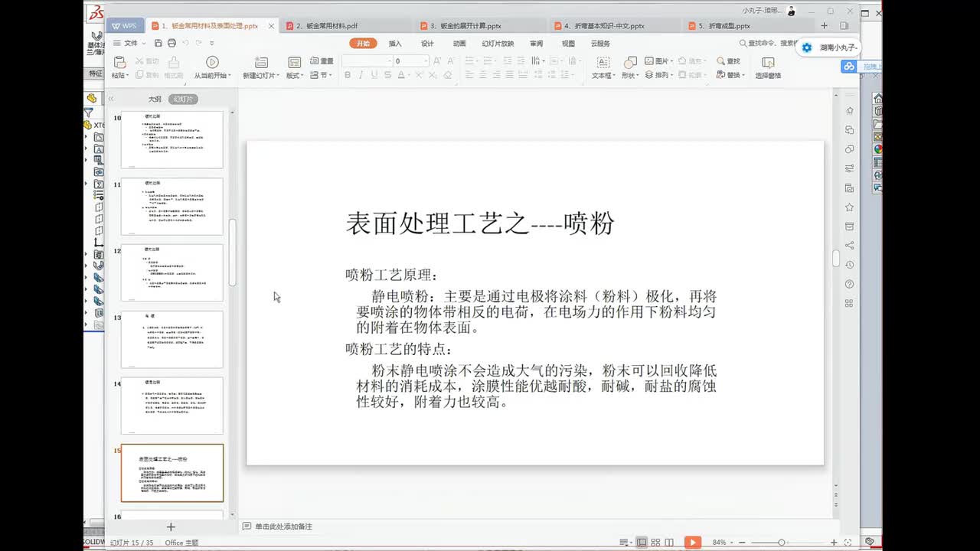Click the settings gear beside 湖南小丸子

[x=806, y=47]
